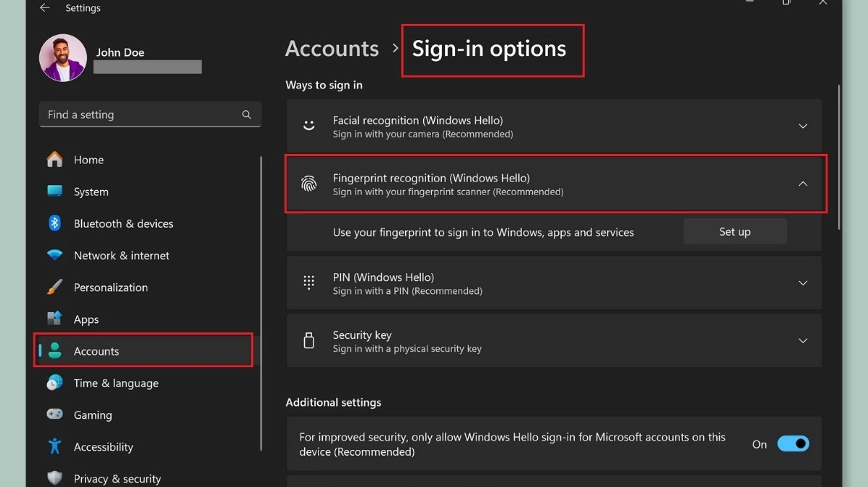
Task: Click the Bluetooth & devices icon
Action: pos(54,224)
